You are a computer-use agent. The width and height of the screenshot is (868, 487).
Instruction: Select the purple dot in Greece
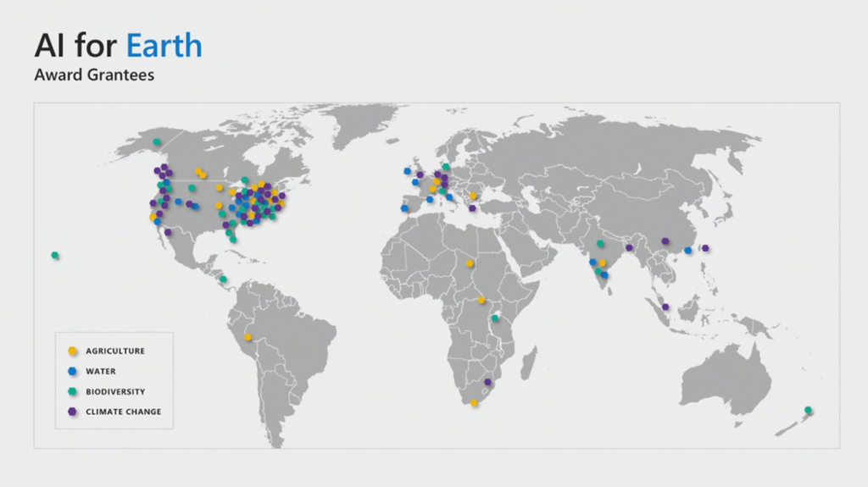tap(472, 208)
